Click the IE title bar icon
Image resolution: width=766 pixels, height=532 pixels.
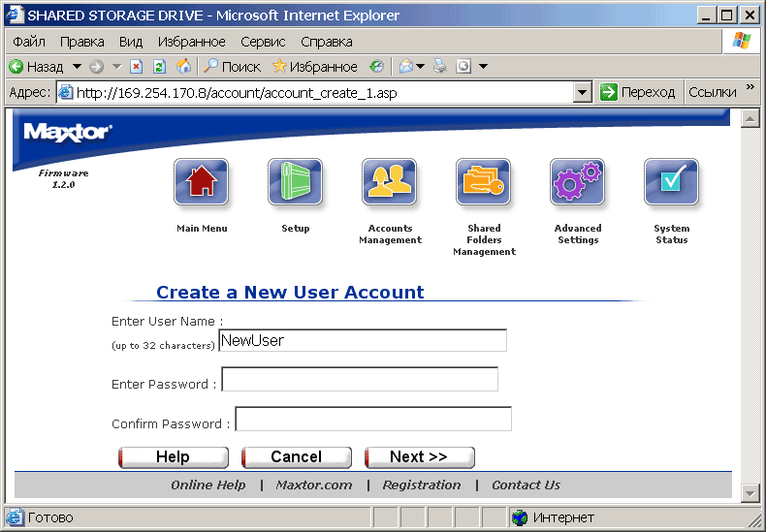(x=14, y=15)
